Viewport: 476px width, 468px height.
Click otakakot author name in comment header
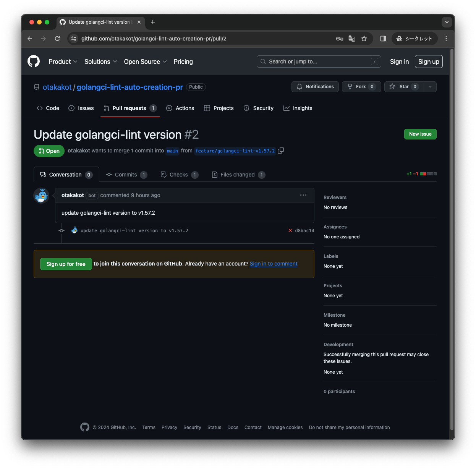click(73, 195)
